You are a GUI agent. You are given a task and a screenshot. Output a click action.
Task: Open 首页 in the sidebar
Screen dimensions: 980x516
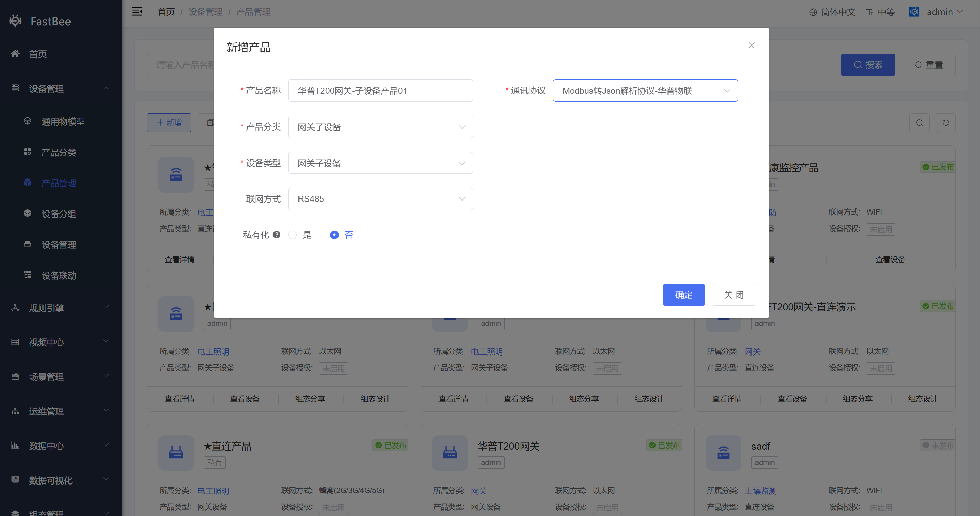tap(61, 54)
